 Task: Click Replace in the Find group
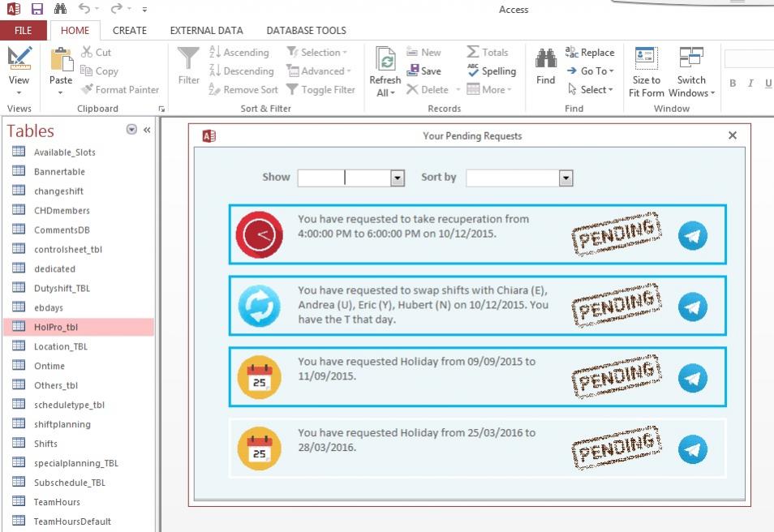(590, 53)
